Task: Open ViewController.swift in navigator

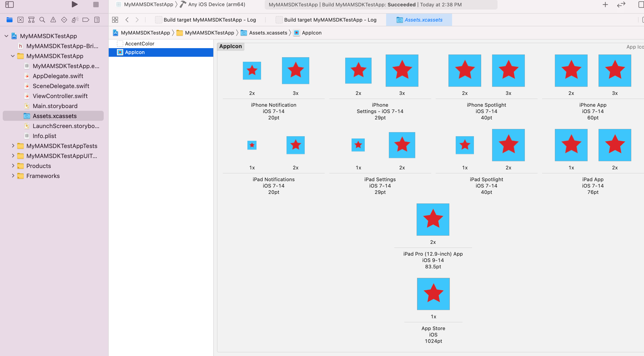Action: tap(60, 96)
